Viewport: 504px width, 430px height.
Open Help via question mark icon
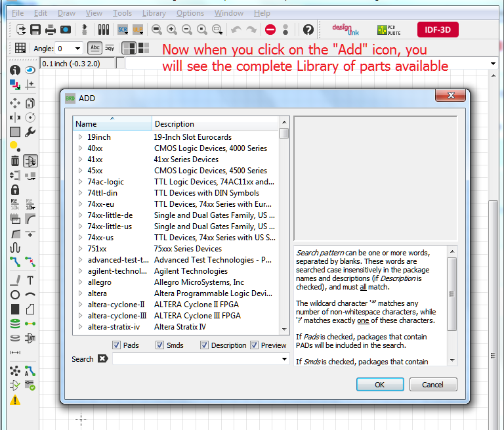pyautogui.click(x=308, y=30)
